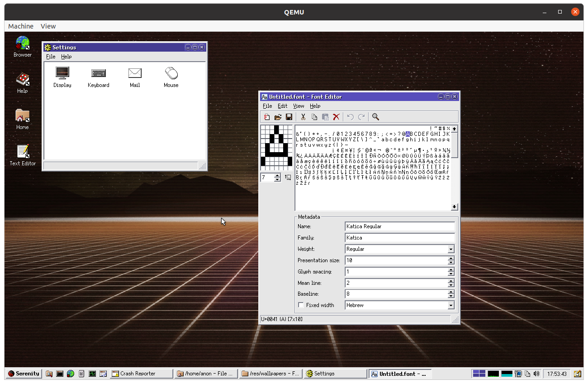The width and height of the screenshot is (588, 384).
Task: Open the Hebrew script dropdown
Action: (x=450, y=305)
